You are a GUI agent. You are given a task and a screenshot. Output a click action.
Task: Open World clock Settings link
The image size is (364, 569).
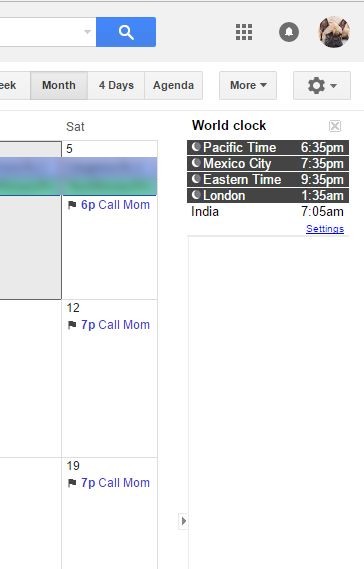(325, 229)
